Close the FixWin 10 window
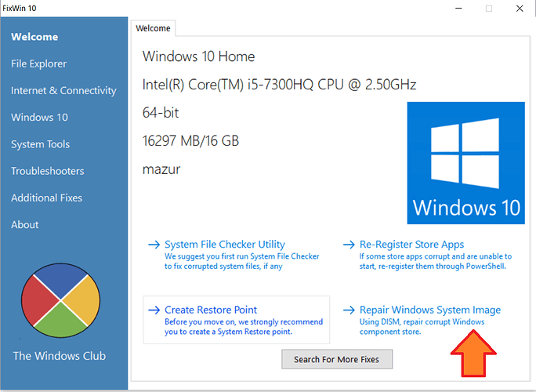 pos(520,8)
